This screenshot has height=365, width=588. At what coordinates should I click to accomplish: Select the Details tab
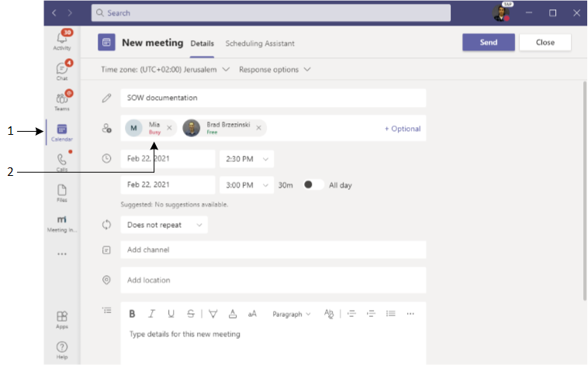(x=202, y=43)
